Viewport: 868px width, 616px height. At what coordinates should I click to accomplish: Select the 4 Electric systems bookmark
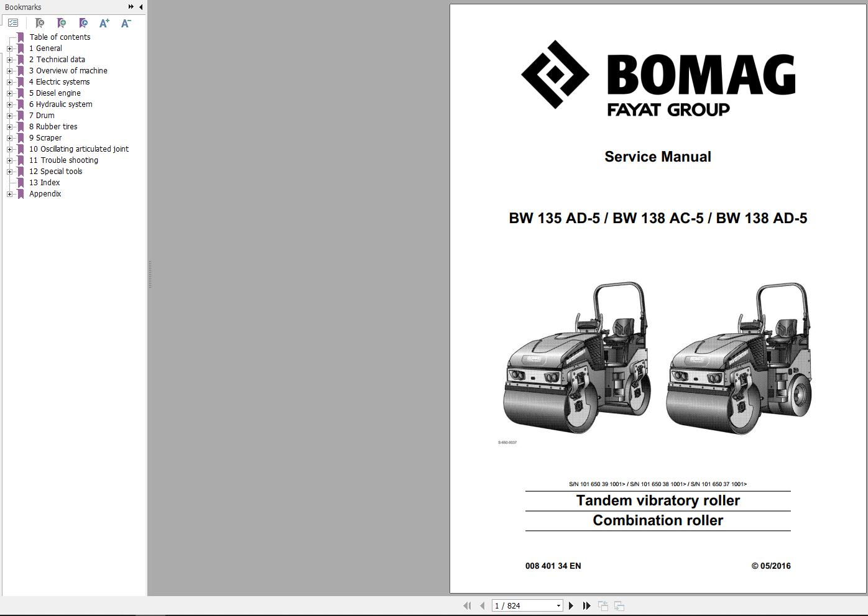[x=59, y=82]
